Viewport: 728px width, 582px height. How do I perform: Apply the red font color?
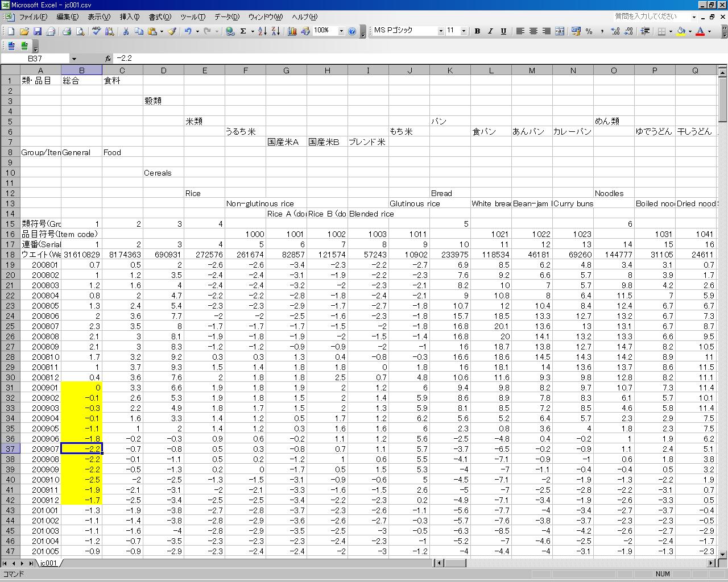tap(700, 31)
